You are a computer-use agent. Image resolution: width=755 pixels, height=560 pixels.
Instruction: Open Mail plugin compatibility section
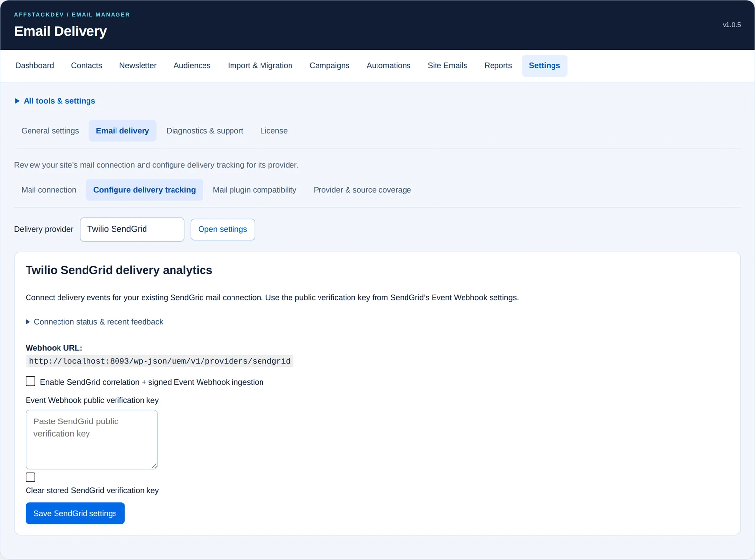click(x=255, y=190)
